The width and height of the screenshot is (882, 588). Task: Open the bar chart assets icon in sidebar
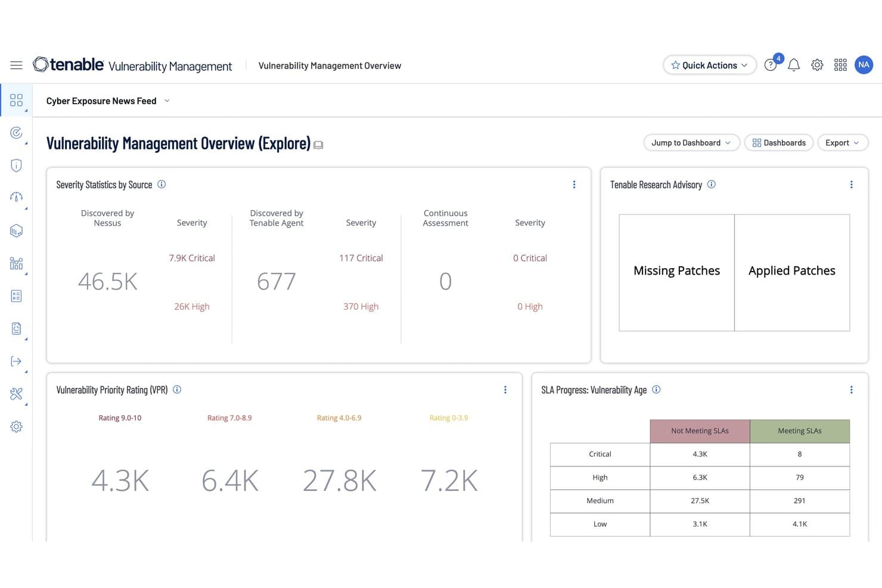point(16,263)
